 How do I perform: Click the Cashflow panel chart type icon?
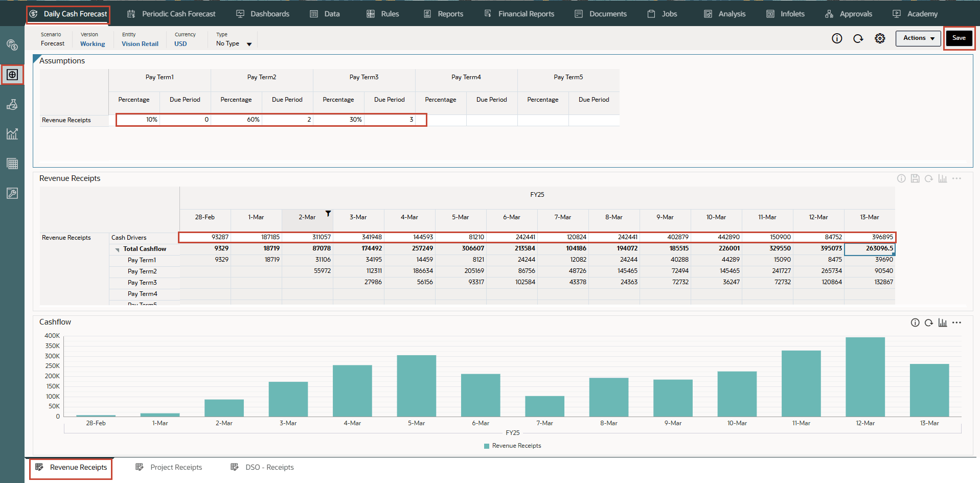[943, 323]
